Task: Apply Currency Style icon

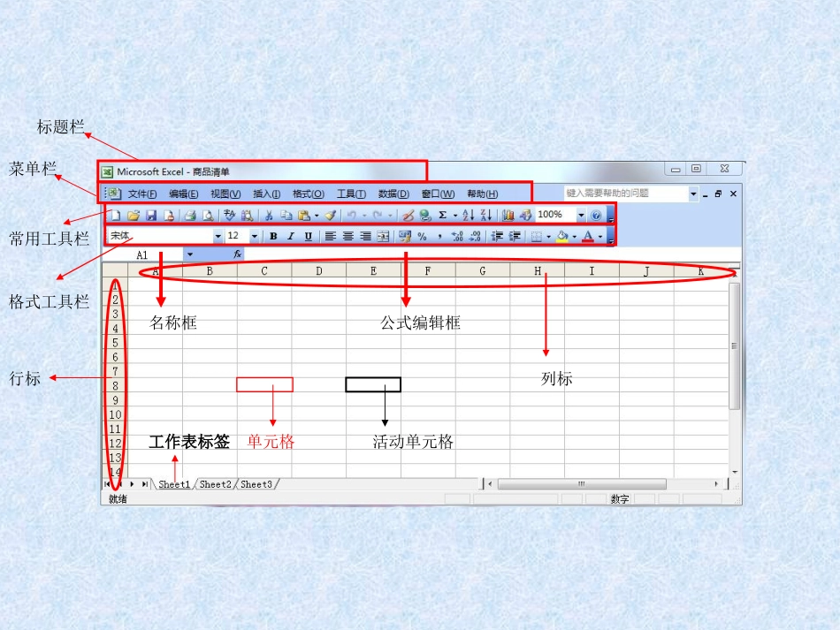Action: [x=404, y=236]
